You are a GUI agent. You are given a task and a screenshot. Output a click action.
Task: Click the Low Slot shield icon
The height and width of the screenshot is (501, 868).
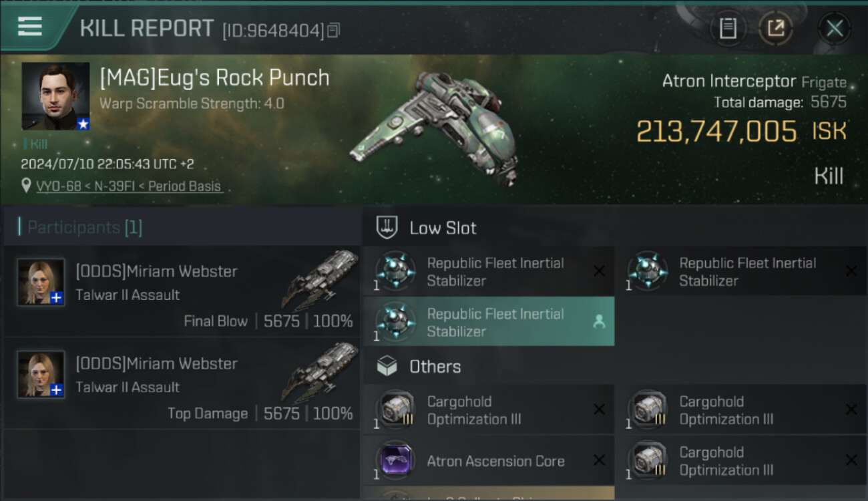coord(387,228)
